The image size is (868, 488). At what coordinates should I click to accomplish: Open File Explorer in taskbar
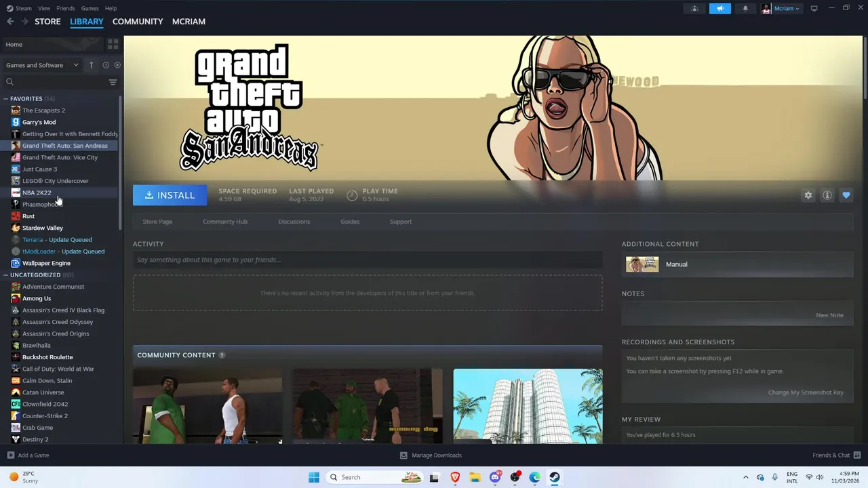tap(475, 477)
